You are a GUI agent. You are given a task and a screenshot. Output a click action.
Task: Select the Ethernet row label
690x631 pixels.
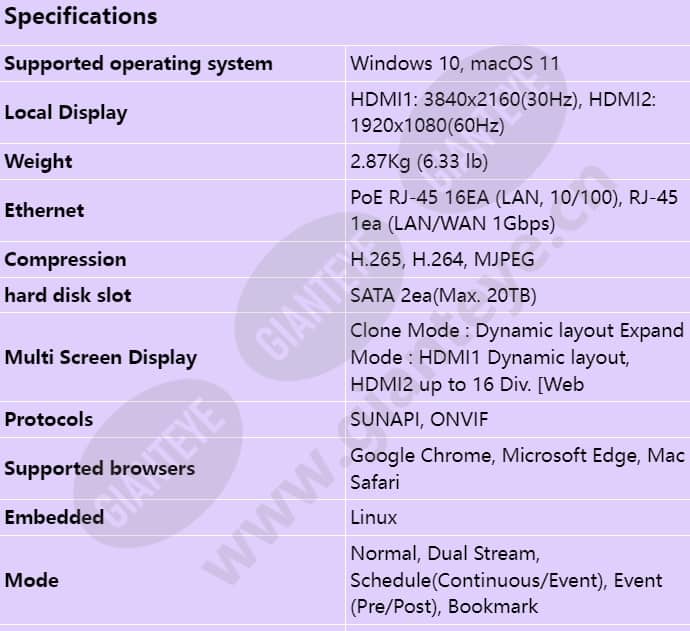44,210
